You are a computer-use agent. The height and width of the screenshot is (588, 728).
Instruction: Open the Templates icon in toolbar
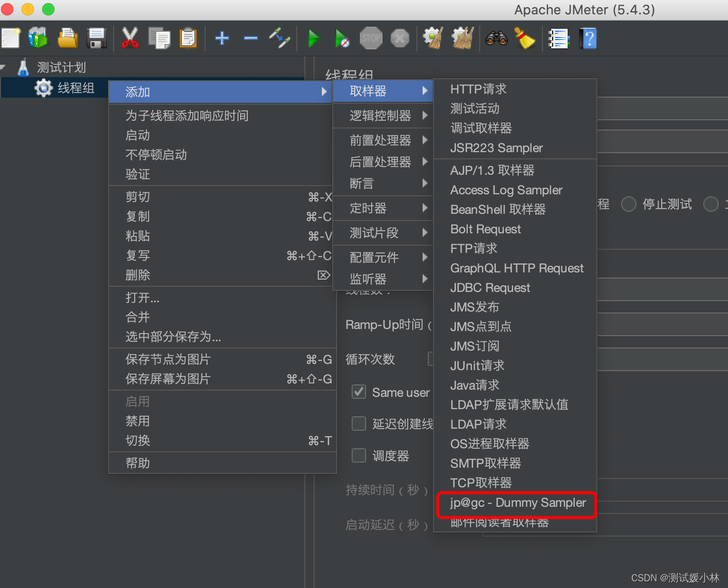coord(38,38)
